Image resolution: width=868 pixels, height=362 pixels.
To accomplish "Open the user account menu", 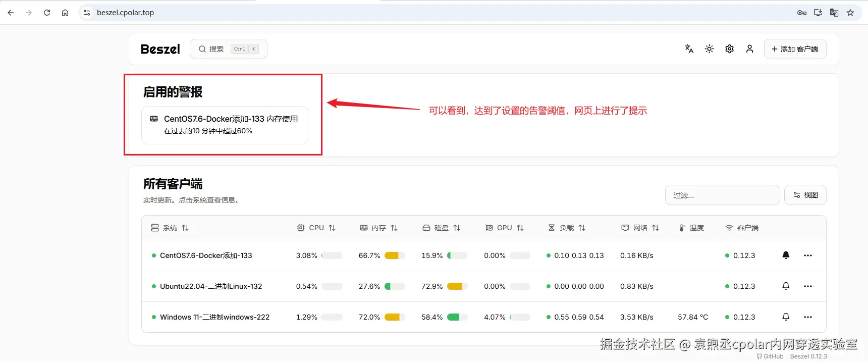I will 749,49.
